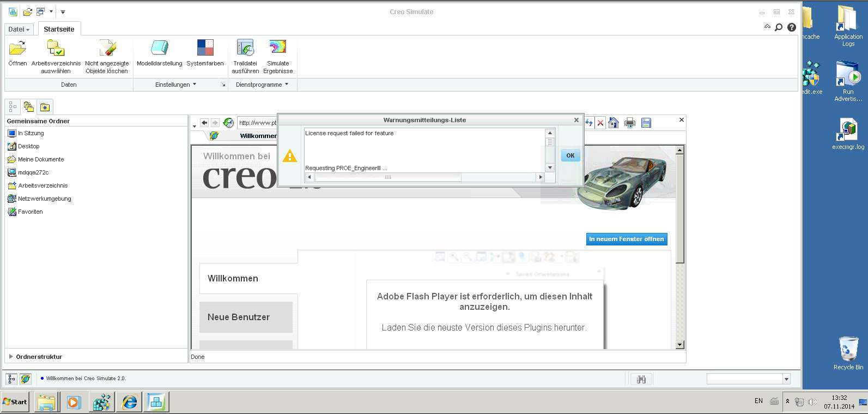Collapse the ribbon with chevron icon
The image size is (868, 414).
click(x=767, y=26)
